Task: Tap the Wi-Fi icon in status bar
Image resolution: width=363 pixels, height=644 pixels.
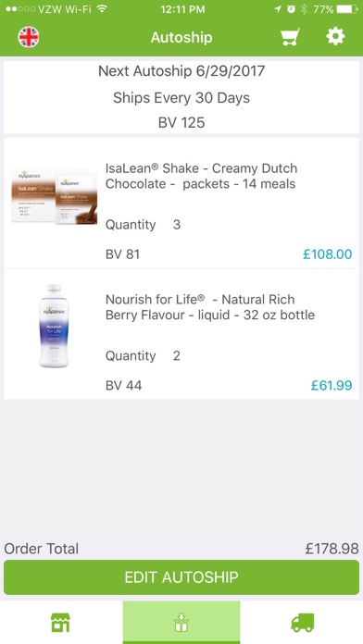Action: click(102, 9)
